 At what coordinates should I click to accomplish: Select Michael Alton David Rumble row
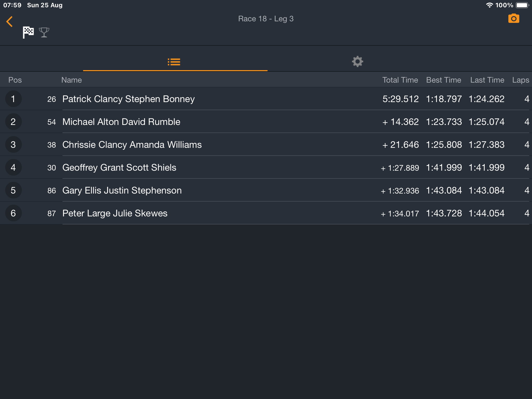(x=266, y=122)
